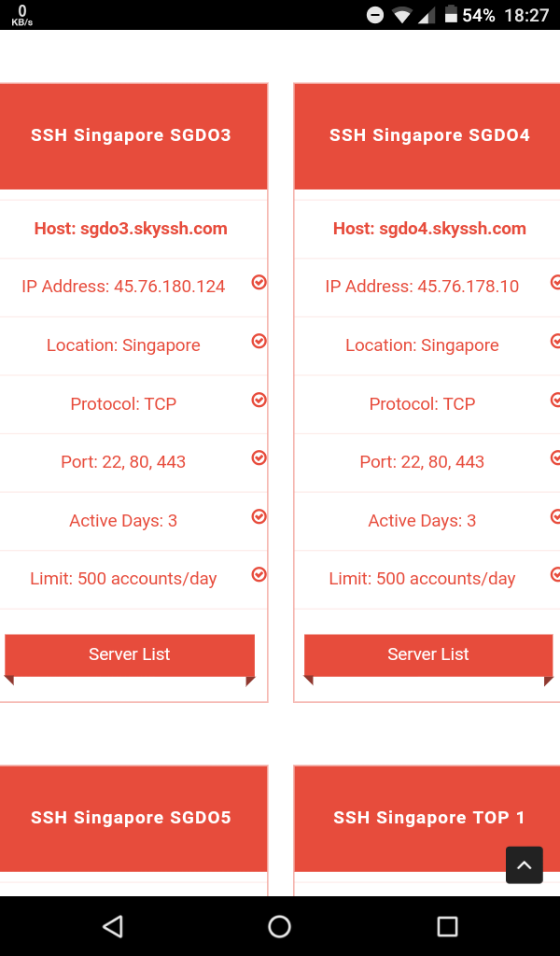Click check icon beside SGDO3 Protocol TCP

point(259,400)
